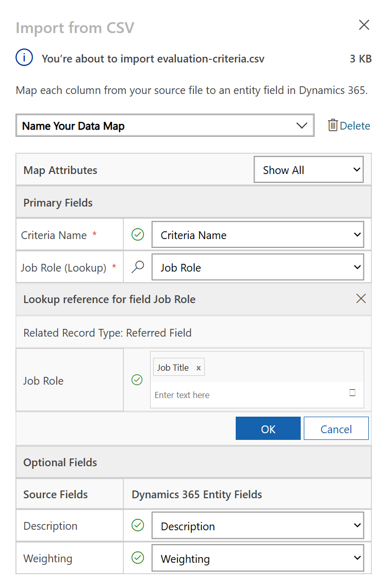Close the Lookup reference panel
The image size is (392, 586).
click(361, 298)
